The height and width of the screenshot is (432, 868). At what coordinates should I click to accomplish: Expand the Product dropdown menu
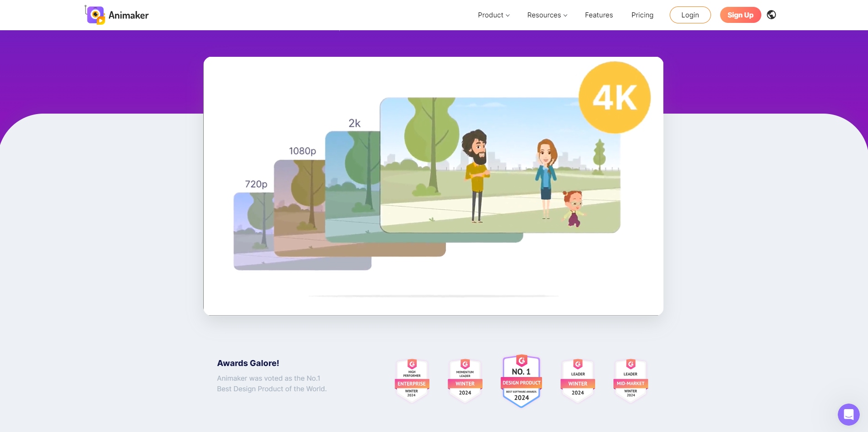pos(493,15)
